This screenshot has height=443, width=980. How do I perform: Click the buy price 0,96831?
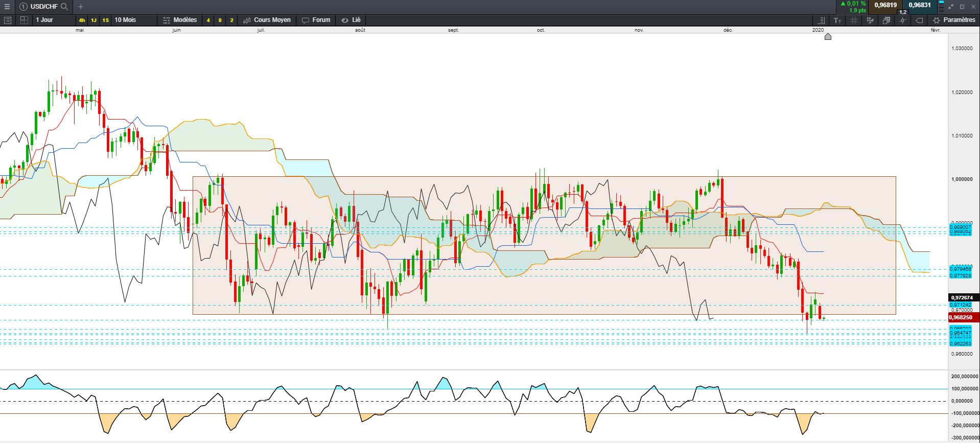920,5
